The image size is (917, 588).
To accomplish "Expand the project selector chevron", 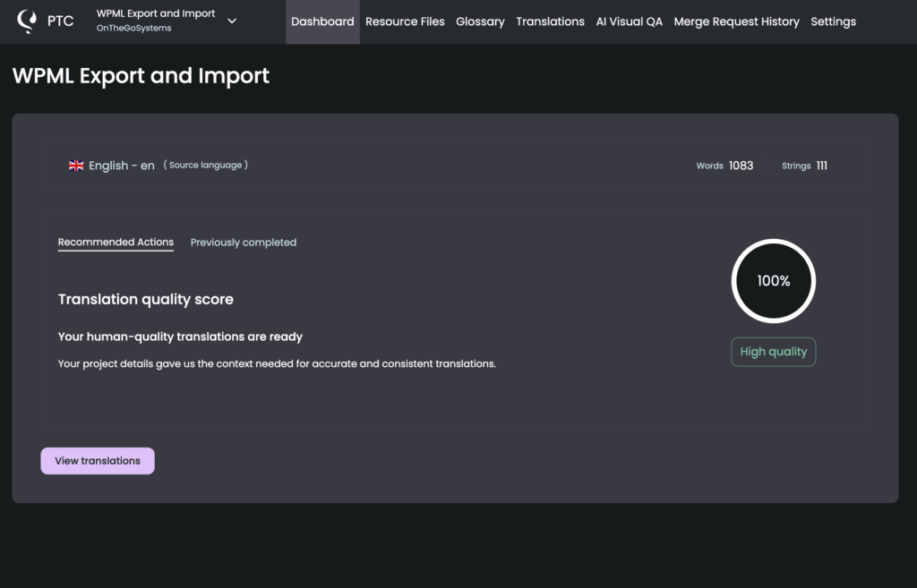I will (x=232, y=21).
